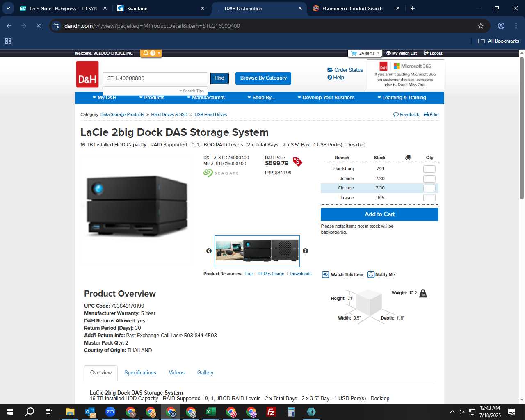Viewport: 525px width, 420px height.
Task: Open Order Status
Action: point(345,70)
